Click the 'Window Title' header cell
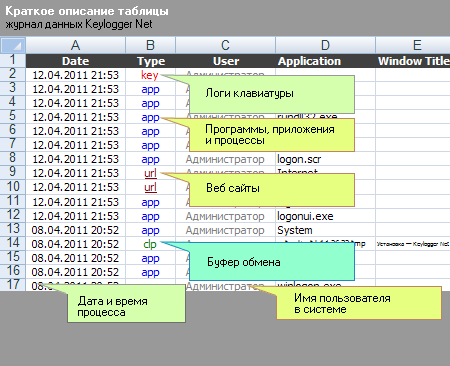This screenshot has width=450, height=366. (413, 61)
